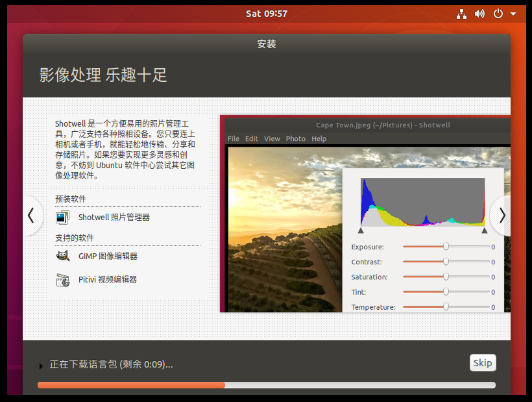Click the color histogram graph
The height and width of the screenshot is (402, 532).
pyautogui.click(x=423, y=202)
